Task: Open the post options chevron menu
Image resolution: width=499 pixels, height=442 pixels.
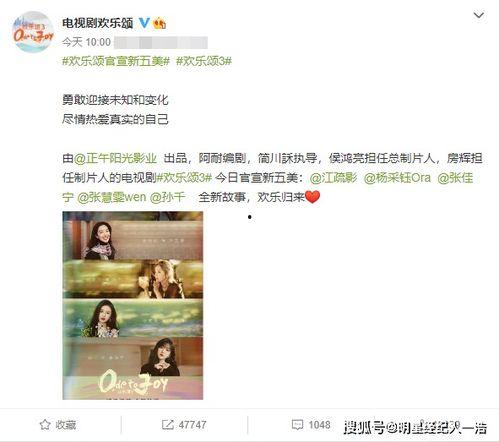Action: [x=479, y=15]
